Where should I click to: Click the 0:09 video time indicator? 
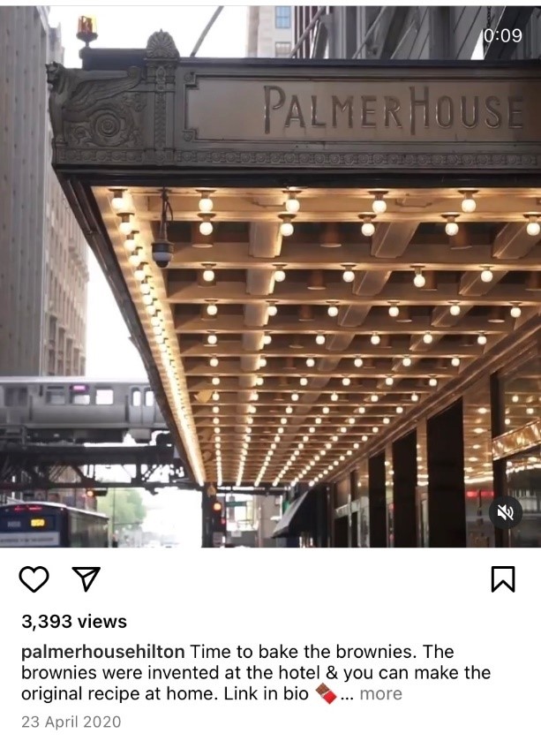[502, 35]
